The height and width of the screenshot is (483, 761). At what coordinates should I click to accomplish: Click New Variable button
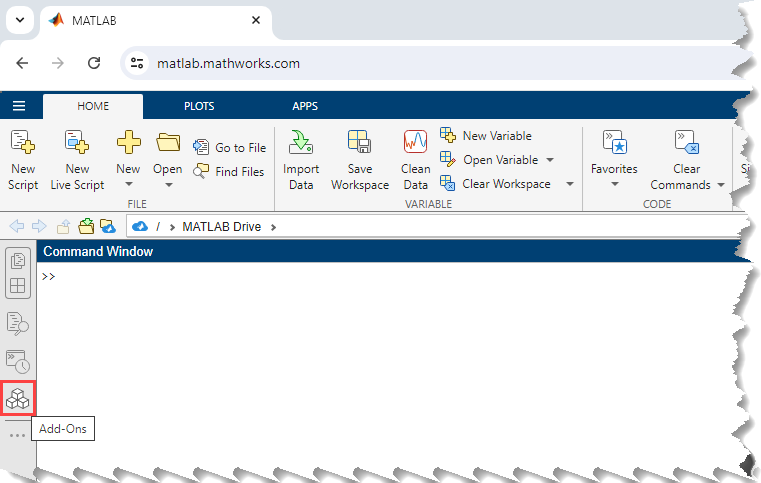(x=487, y=136)
